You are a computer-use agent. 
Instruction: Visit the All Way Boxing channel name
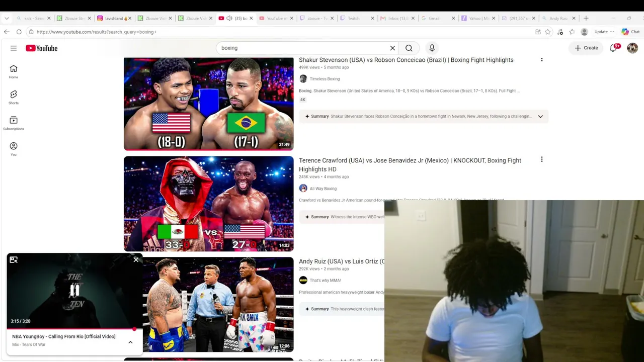coord(323,189)
